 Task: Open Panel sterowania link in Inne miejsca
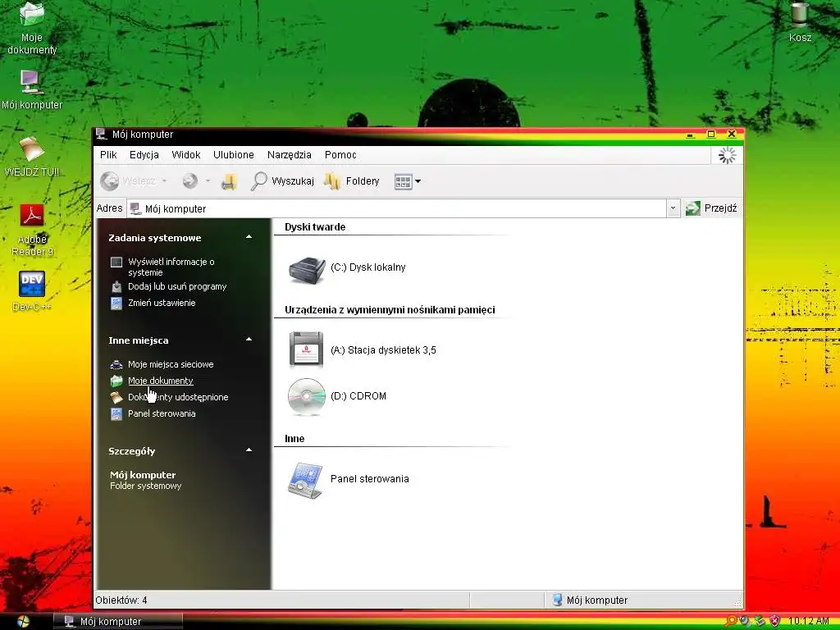(x=162, y=413)
